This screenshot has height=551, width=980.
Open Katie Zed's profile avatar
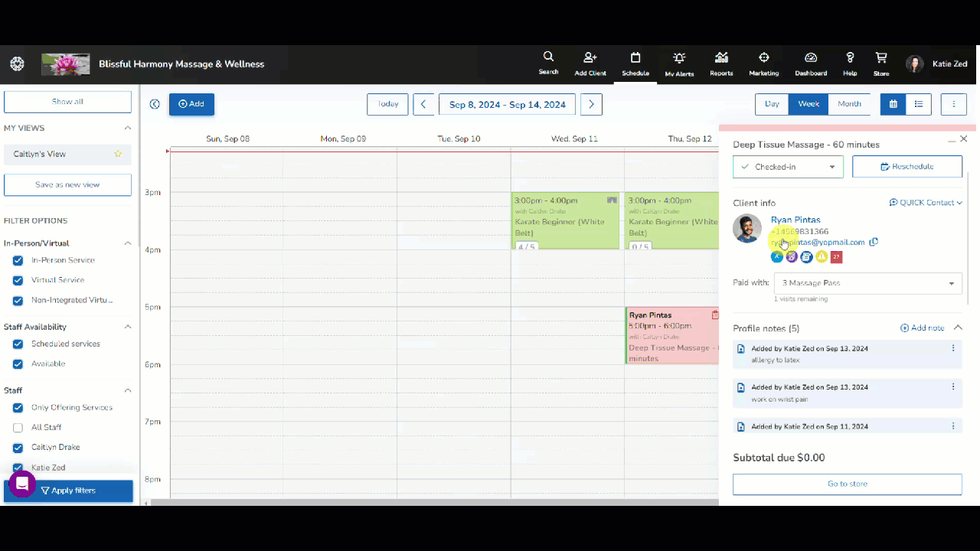click(914, 64)
